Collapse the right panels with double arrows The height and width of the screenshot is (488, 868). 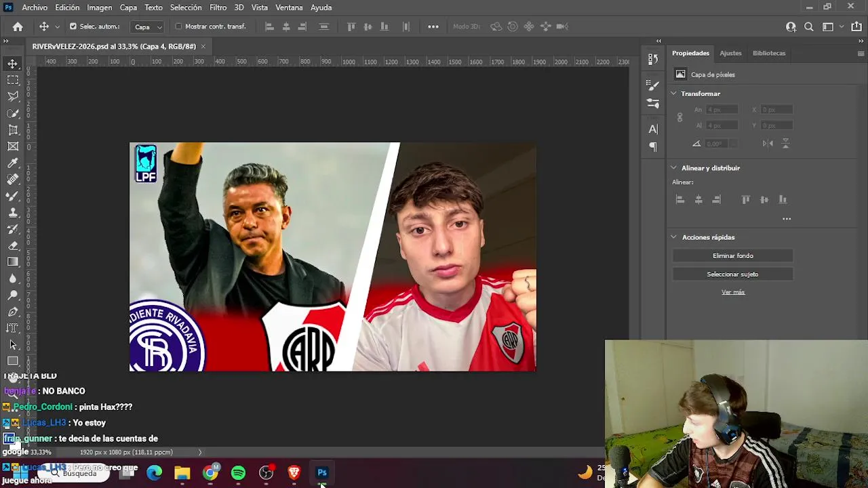click(x=861, y=41)
